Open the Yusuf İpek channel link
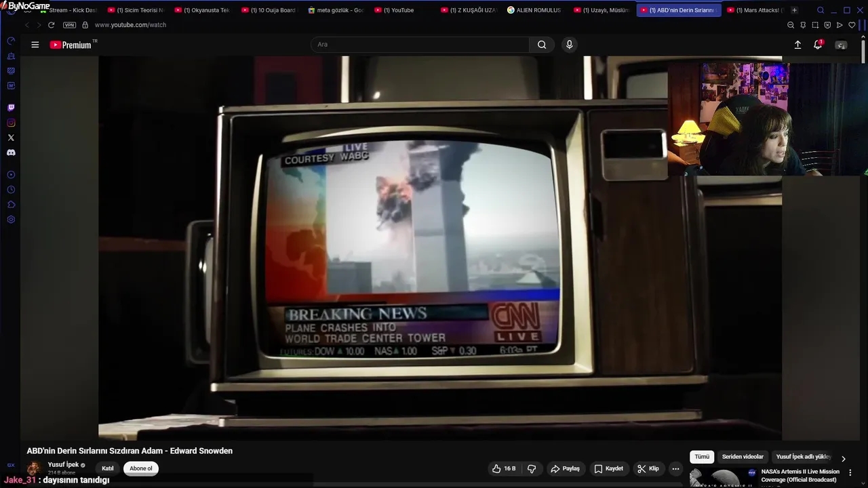 pos(63,465)
